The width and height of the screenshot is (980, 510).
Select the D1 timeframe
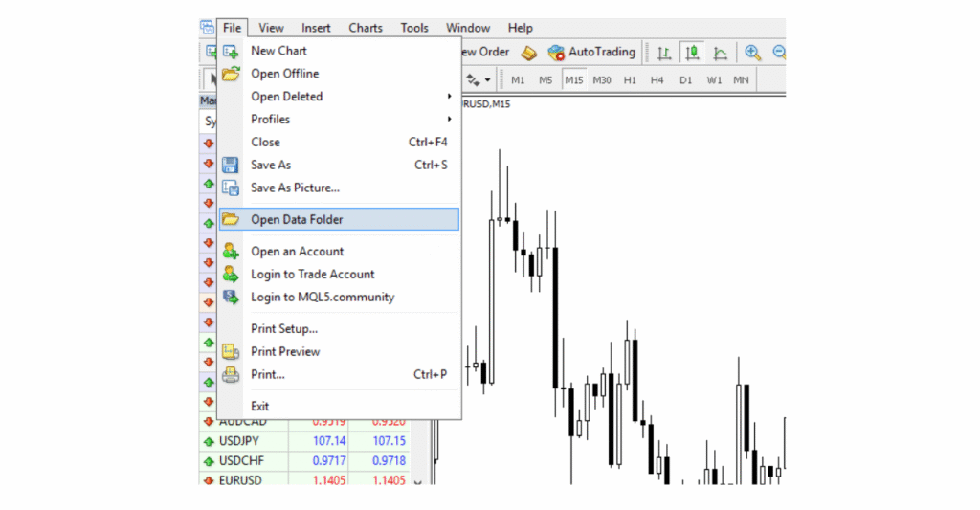tap(685, 80)
